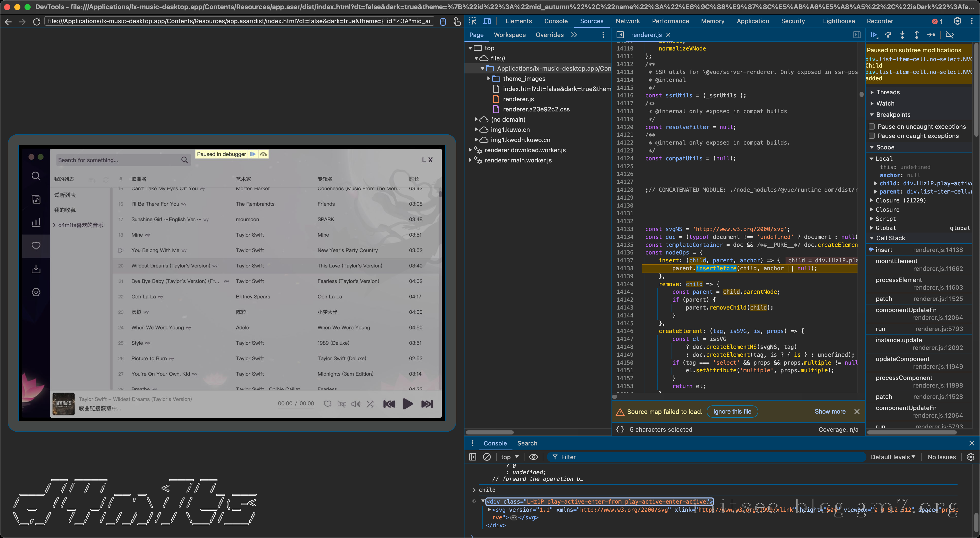Toggle the console live expression eye icon
Image resolution: width=980 pixels, height=538 pixels.
(534, 457)
